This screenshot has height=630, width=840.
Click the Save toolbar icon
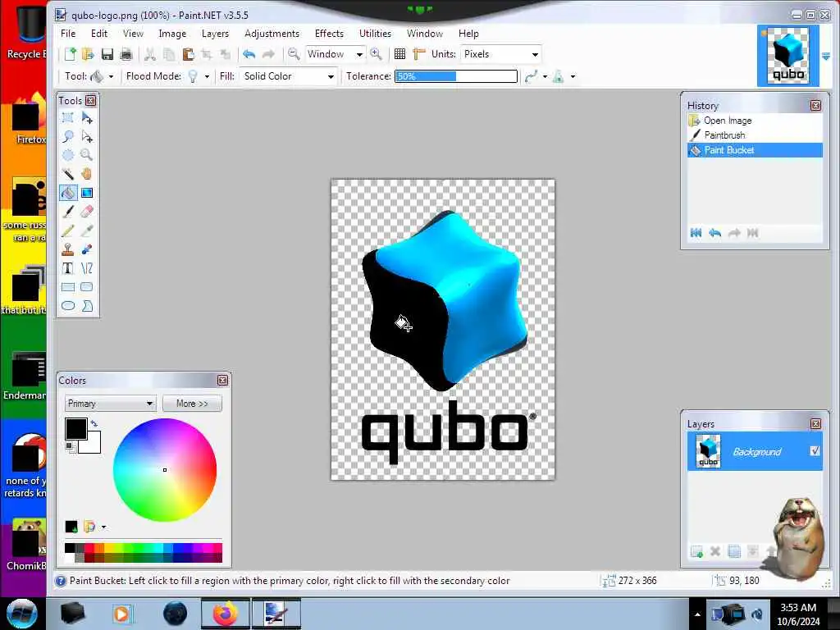click(x=107, y=54)
